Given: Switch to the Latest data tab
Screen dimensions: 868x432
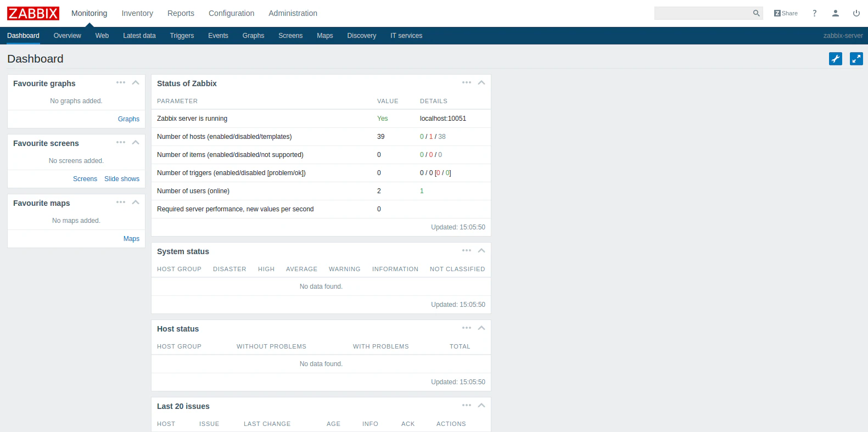Looking at the screenshot, I should tap(139, 36).
